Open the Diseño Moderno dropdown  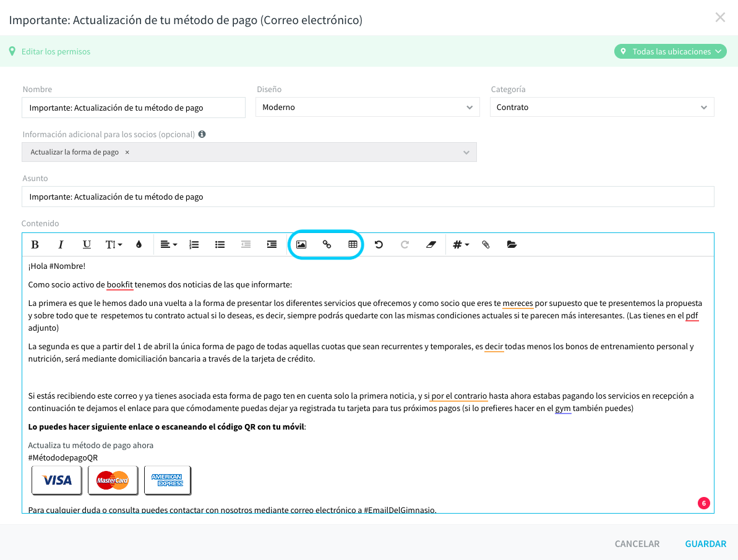(367, 107)
